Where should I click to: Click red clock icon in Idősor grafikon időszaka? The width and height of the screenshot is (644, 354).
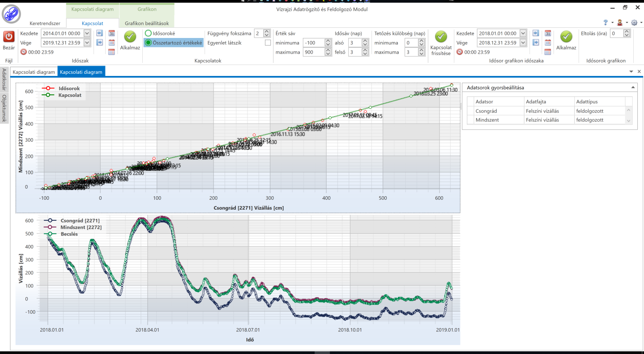459,52
